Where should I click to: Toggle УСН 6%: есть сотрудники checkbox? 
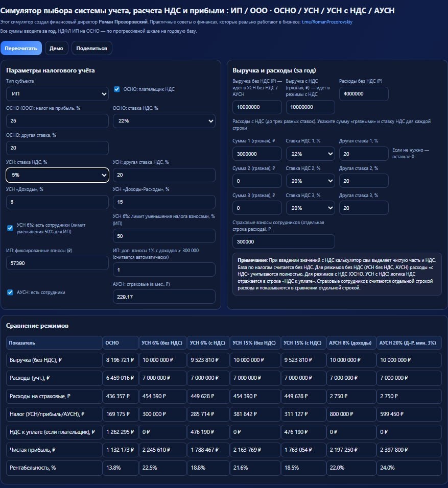click(10, 228)
